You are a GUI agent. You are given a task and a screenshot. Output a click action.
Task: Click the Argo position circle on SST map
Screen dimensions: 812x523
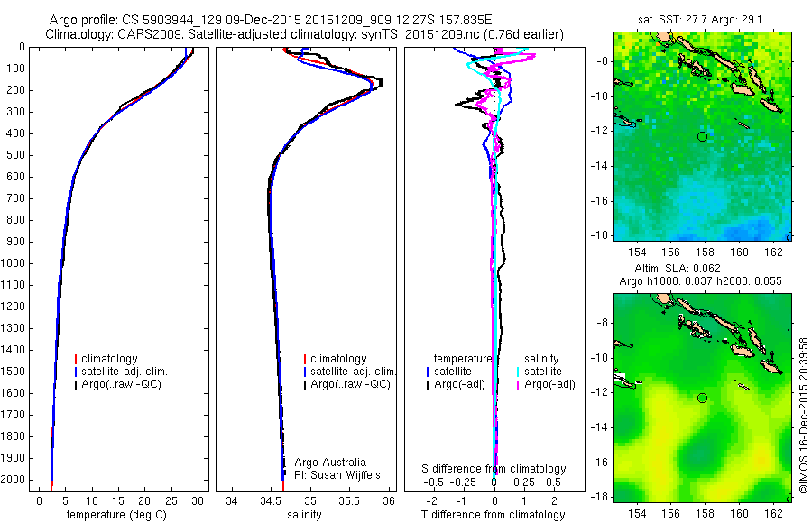(x=702, y=137)
